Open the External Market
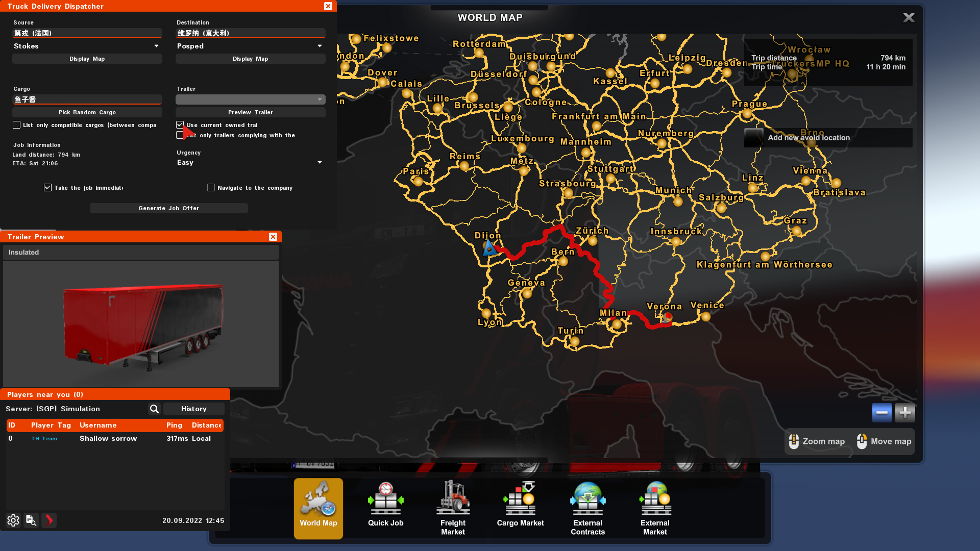The width and height of the screenshot is (980, 551). 655,508
